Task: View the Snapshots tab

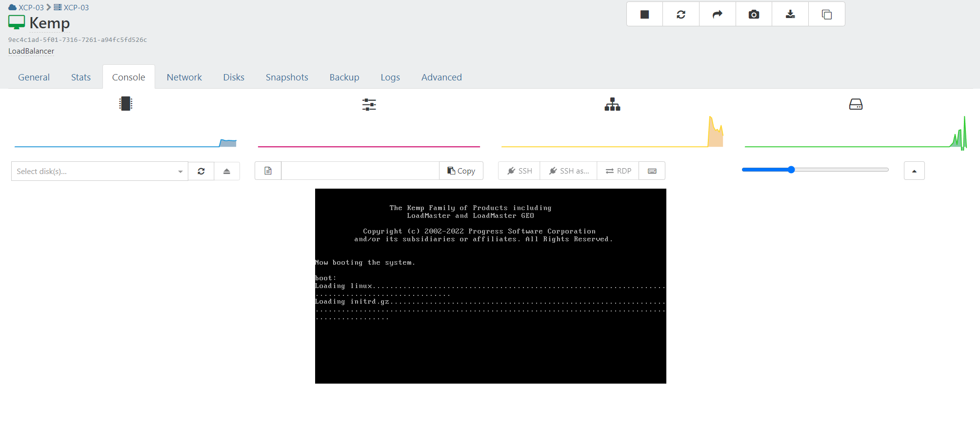Action: coord(287,77)
